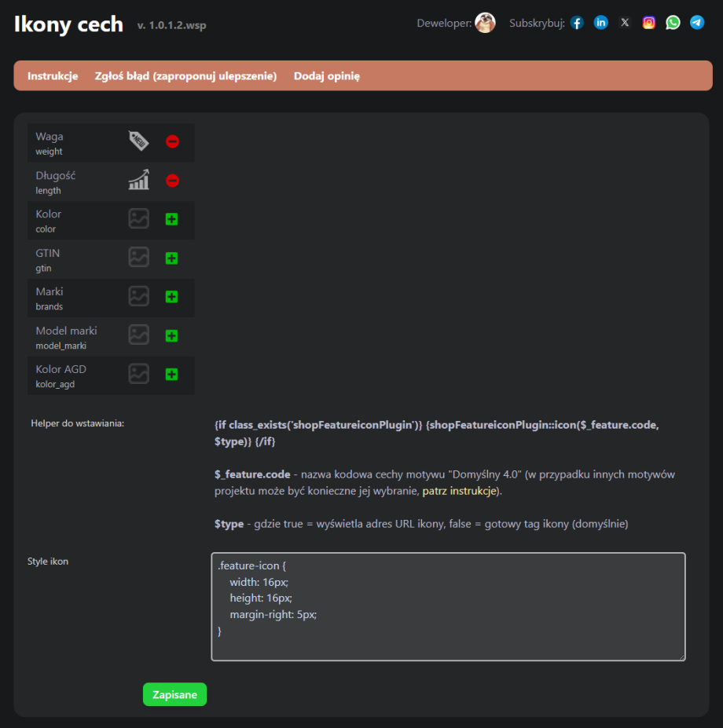This screenshot has width=723, height=728.
Task: Select Zgłoś błąd (zaproponuj ulepszenie)
Action: pyautogui.click(x=185, y=76)
